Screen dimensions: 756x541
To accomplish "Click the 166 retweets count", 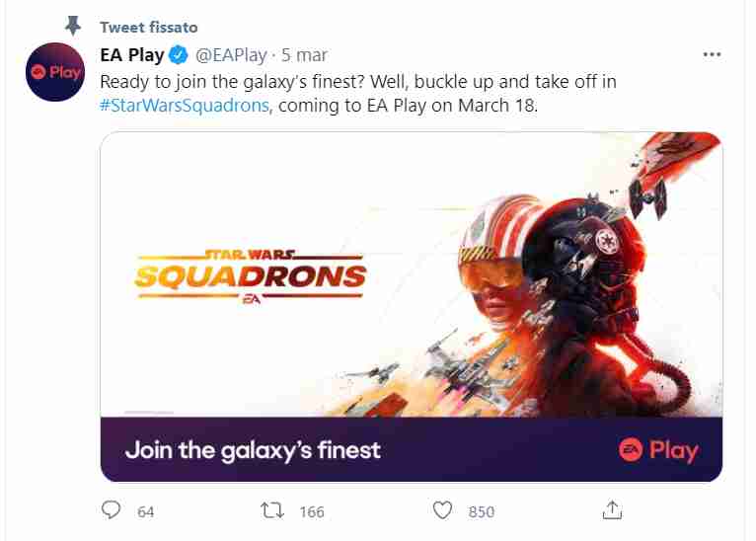I will 311,511.
